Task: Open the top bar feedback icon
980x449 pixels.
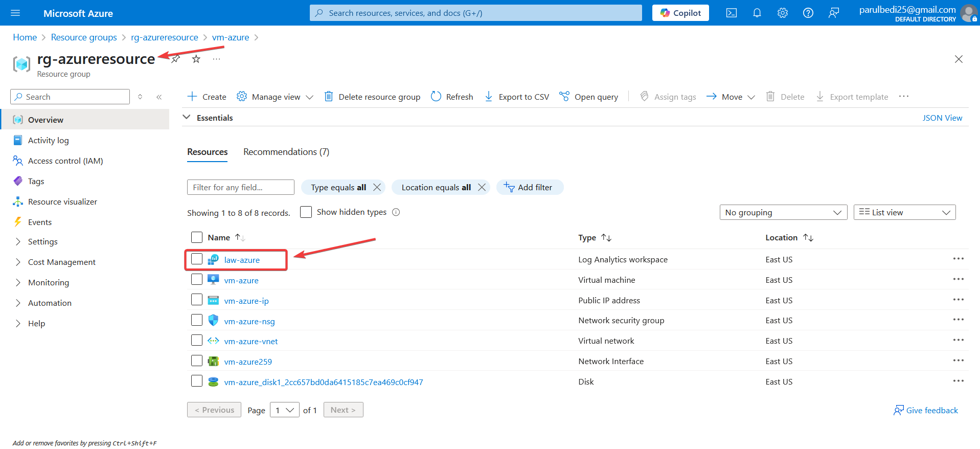Action: 834,13
